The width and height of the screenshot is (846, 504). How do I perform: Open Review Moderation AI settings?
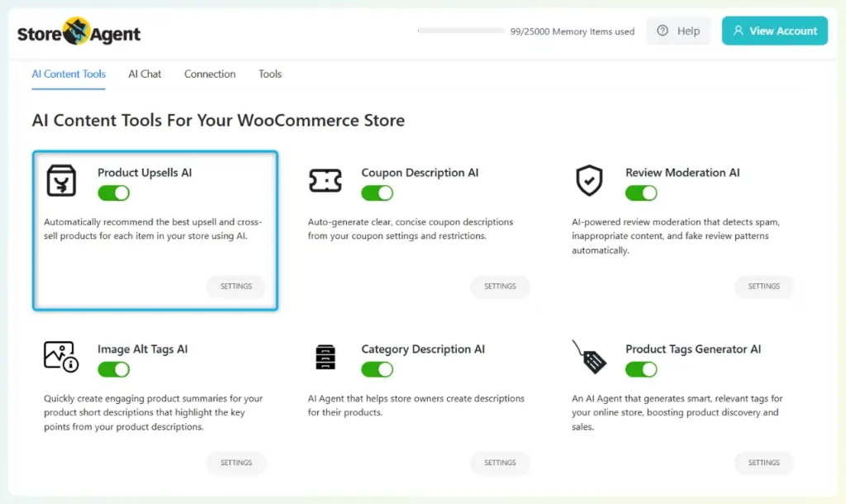(764, 287)
